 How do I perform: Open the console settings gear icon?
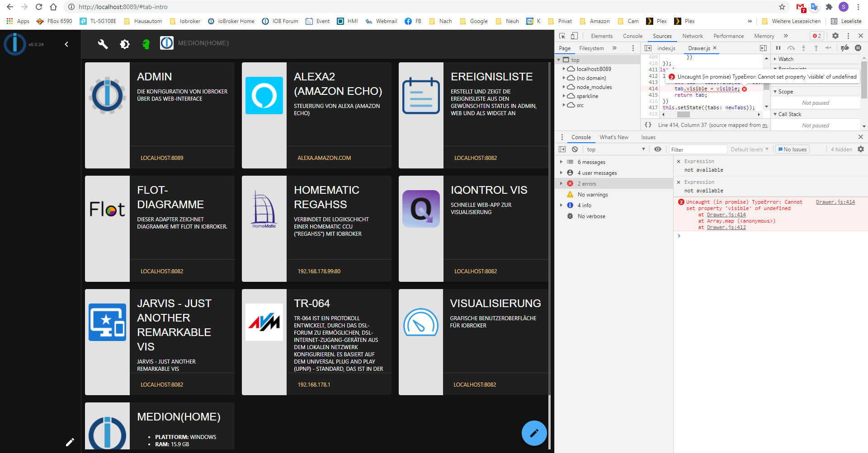click(861, 149)
